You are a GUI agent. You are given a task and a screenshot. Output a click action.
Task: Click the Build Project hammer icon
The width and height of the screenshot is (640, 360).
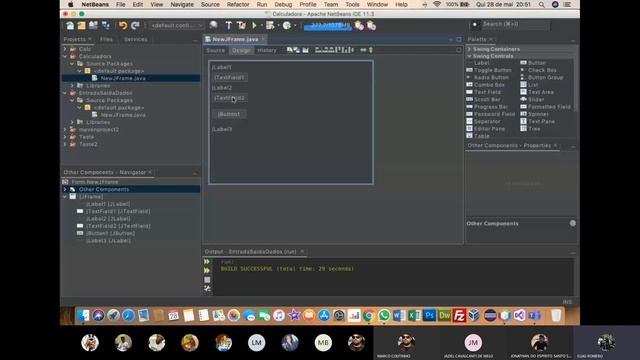coord(229,26)
